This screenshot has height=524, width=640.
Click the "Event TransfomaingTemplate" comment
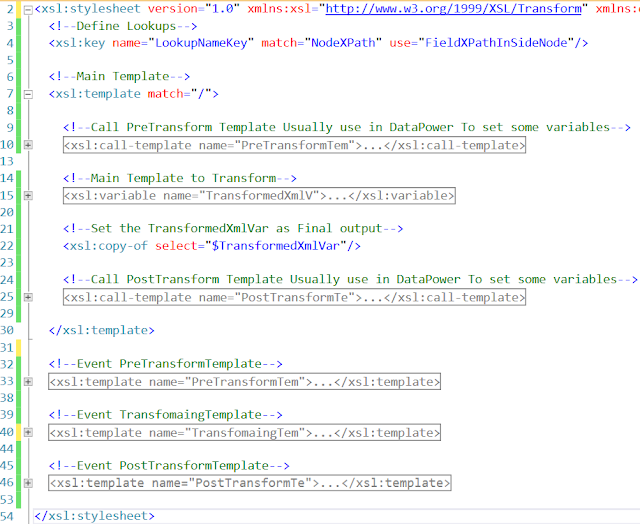click(166, 415)
